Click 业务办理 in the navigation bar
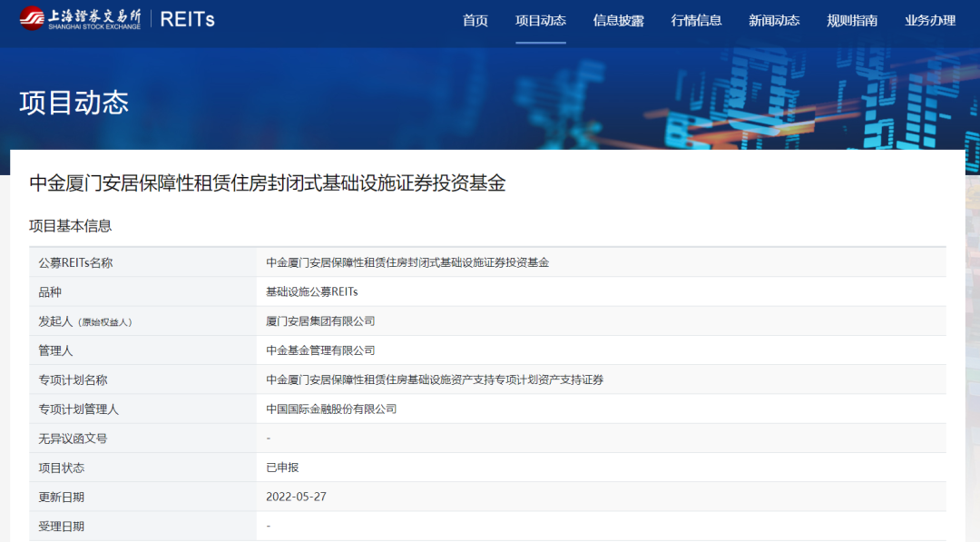 (x=930, y=21)
